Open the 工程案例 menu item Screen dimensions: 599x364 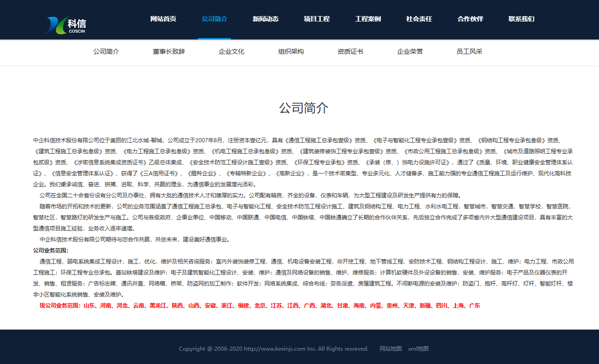368,19
